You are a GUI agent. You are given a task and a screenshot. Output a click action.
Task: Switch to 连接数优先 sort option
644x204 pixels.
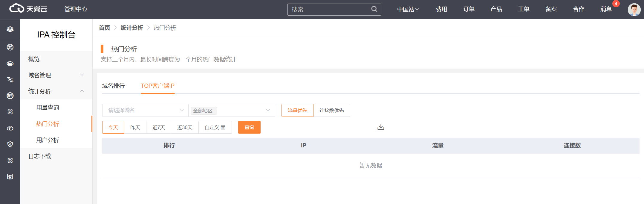331,111
